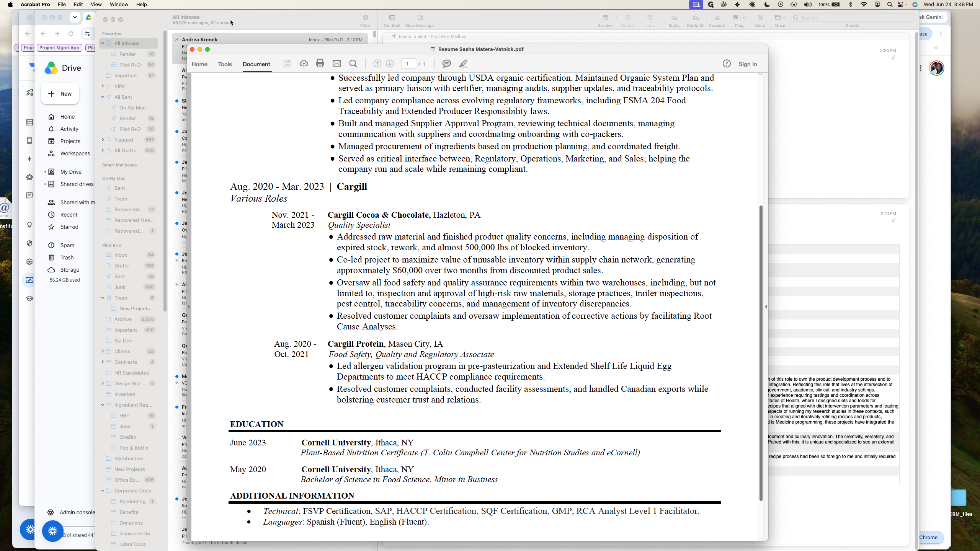The width and height of the screenshot is (980, 551).
Task: Open the Window menu in menu bar
Action: click(119, 5)
